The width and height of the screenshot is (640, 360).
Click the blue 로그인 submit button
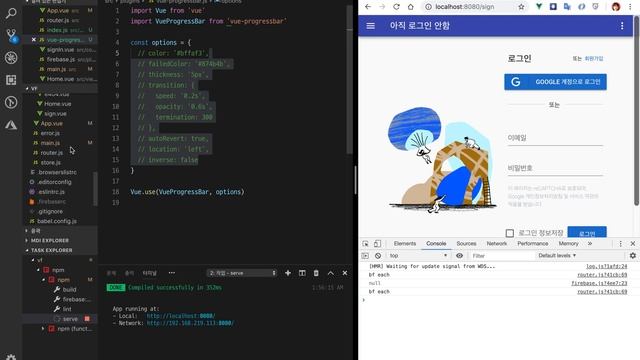coord(587,232)
